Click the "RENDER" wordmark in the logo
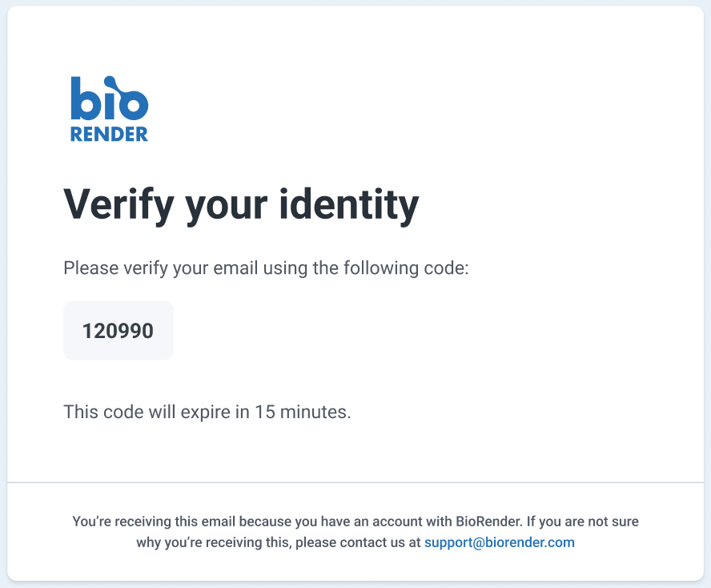 pos(109,135)
